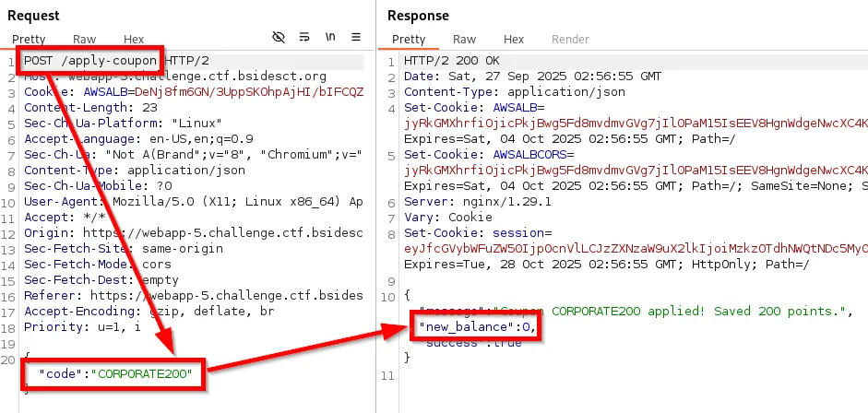
Task: Switch Request view to Raw tab
Action: [85, 40]
